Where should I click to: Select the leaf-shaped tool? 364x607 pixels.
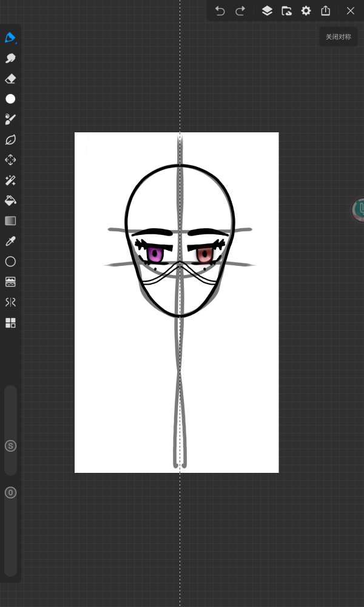point(10,140)
